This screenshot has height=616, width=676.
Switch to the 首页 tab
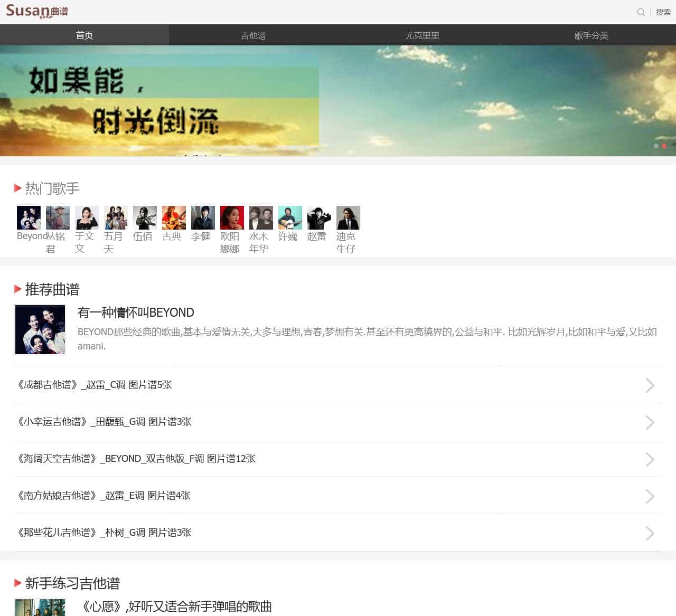coord(84,35)
